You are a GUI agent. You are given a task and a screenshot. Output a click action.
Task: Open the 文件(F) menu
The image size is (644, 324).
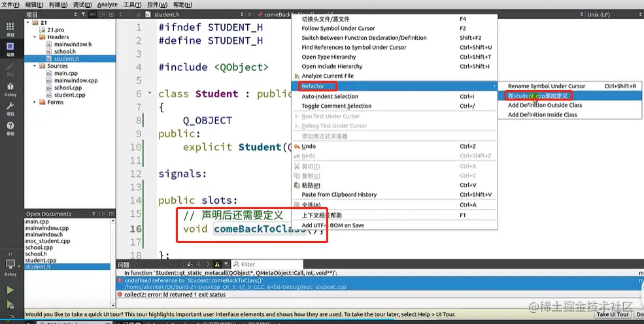[10, 5]
